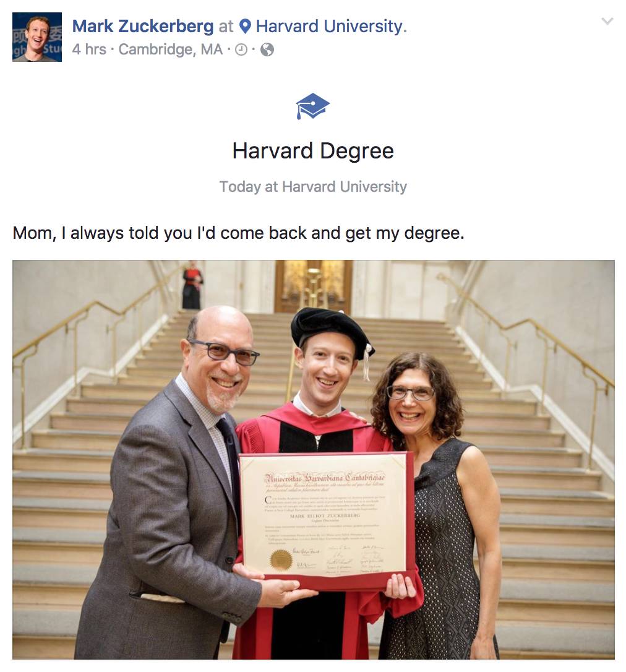Viewport: 626px width, 672px height.
Task: Click the clock icon beside Cambridge, MA
Action: click(241, 50)
